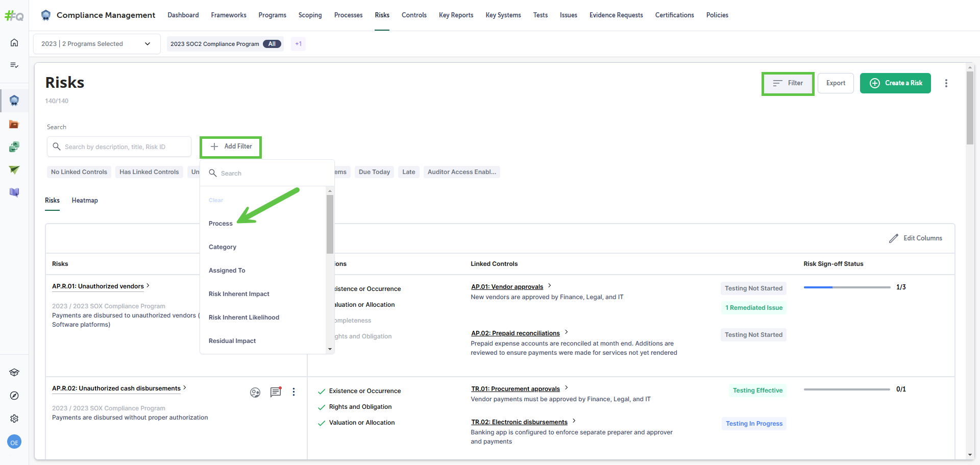Expand AP.R.01 Unauthorized vendors chevron

point(148,286)
